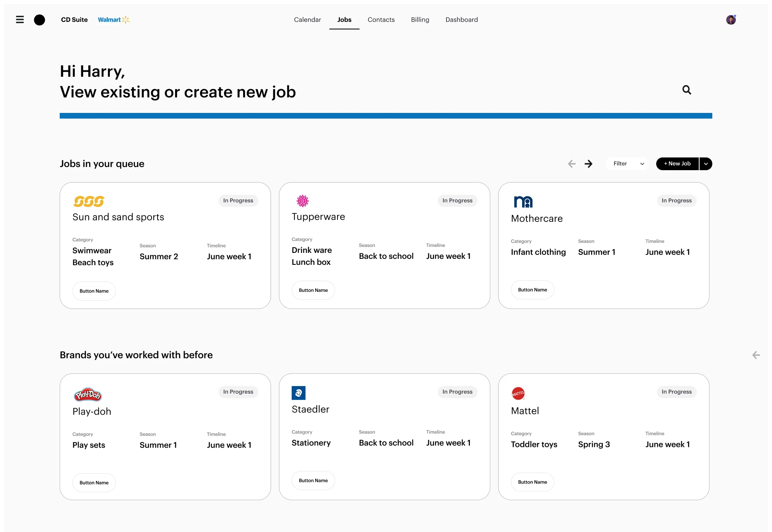Click the Staedtler logo icon
Screen dimensions: 772x532
298,393
